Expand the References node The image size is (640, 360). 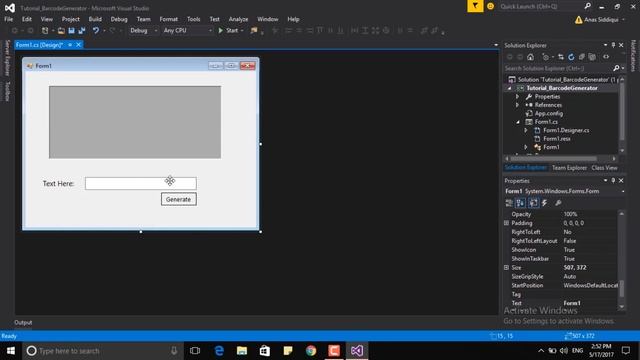coord(518,105)
